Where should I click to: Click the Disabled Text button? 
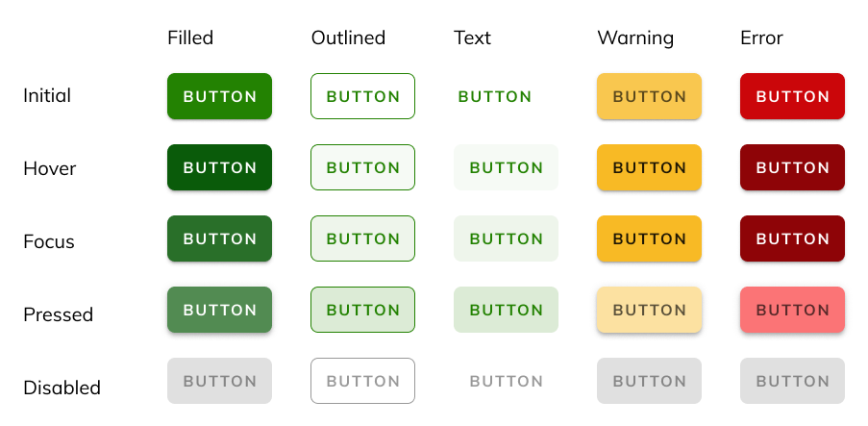click(x=506, y=381)
